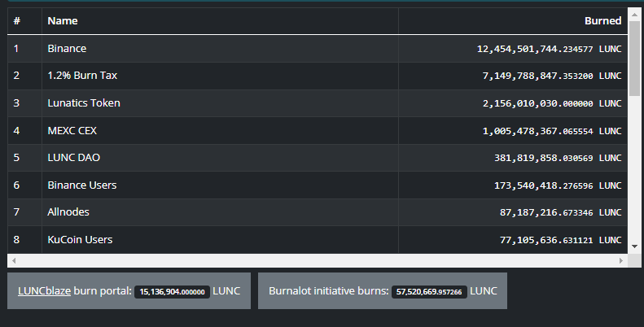Click rank number 7 cell

tap(24, 212)
